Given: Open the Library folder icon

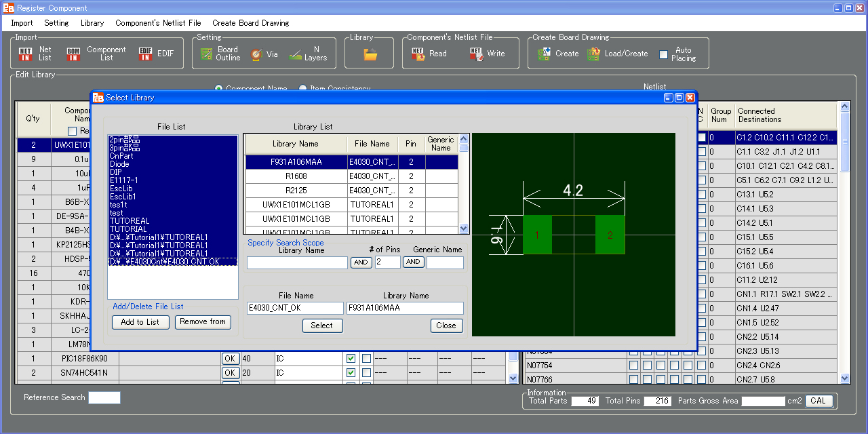Looking at the screenshot, I should coord(370,54).
